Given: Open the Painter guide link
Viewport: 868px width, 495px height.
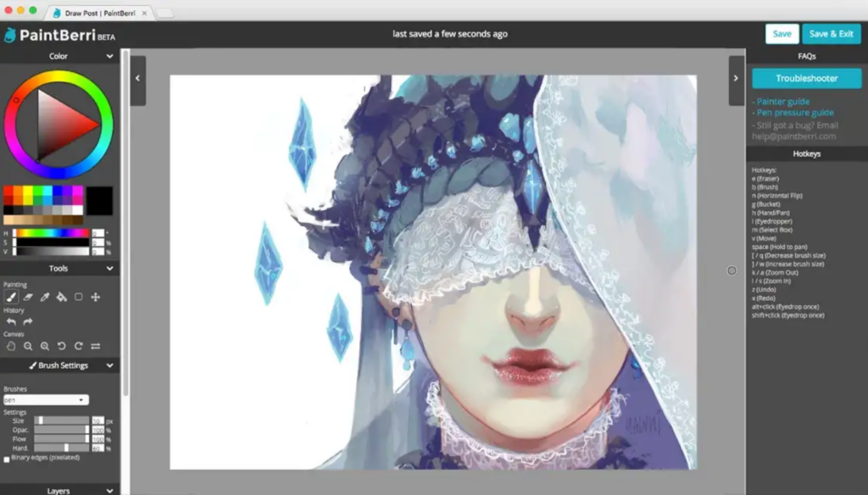Looking at the screenshot, I should tap(782, 102).
